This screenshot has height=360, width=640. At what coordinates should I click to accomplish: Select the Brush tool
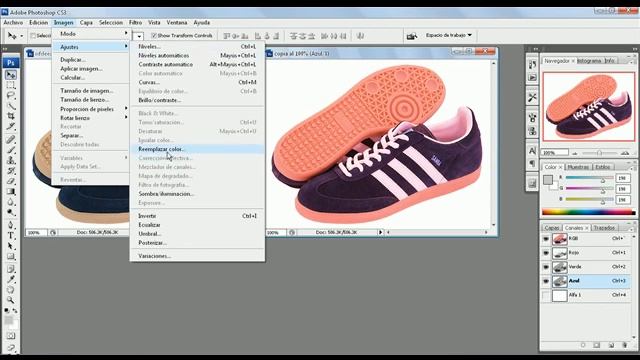pyautogui.click(x=11, y=150)
